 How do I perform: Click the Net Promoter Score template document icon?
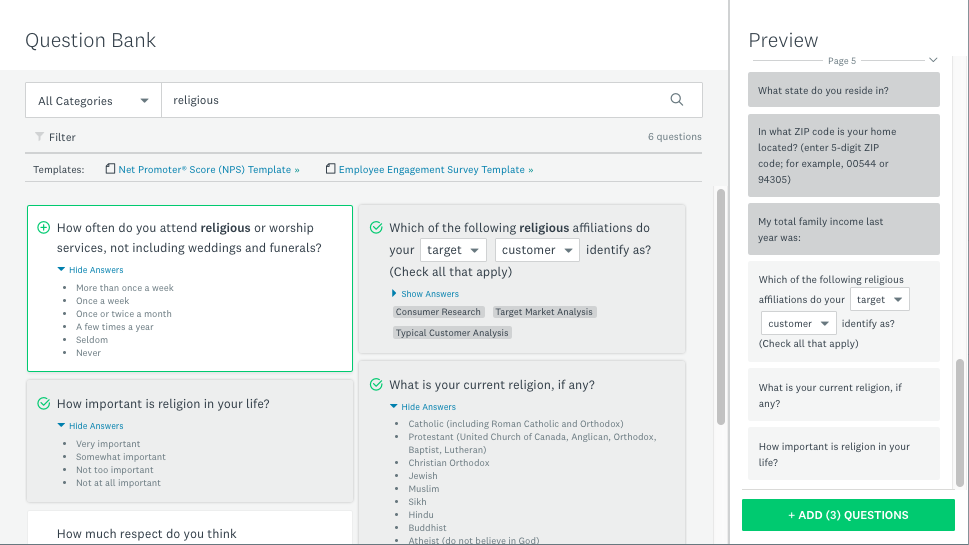110,170
